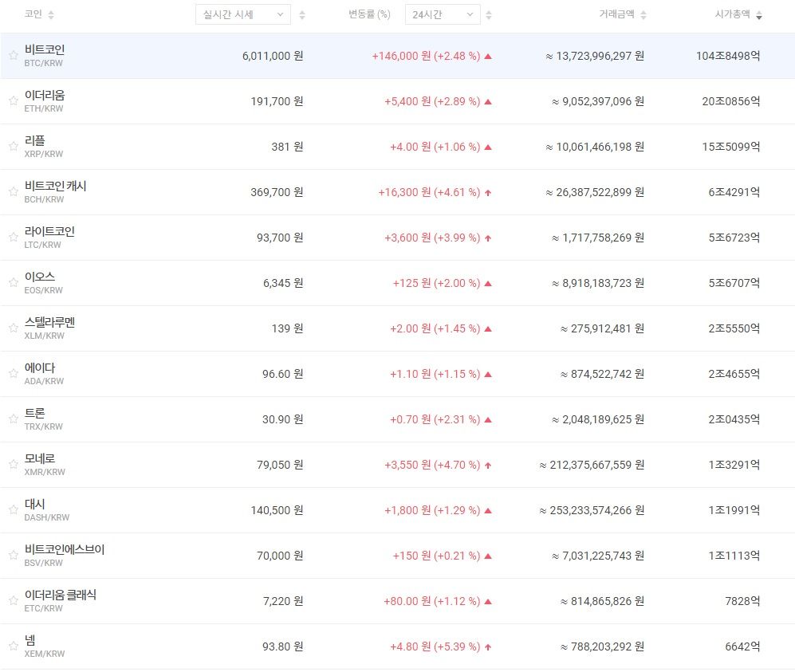Viewport: 795px width, 672px height.
Task: Select the price 6,011,000 원
Action: point(272,56)
